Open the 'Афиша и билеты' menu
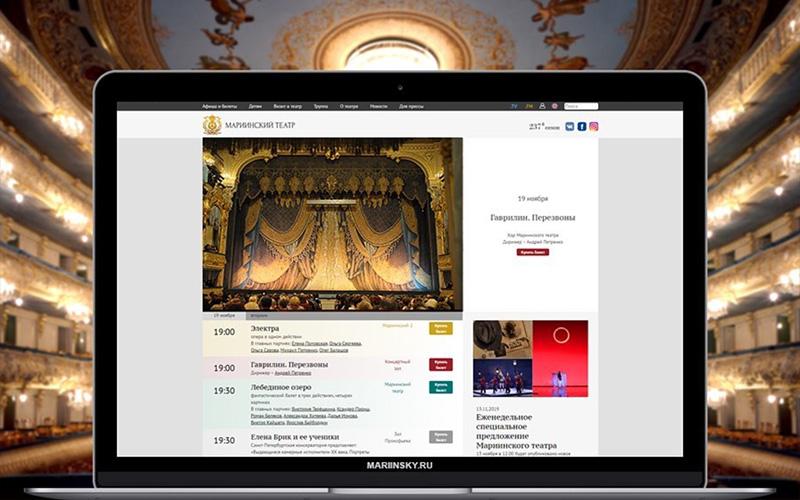800x500 pixels. [x=219, y=107]
